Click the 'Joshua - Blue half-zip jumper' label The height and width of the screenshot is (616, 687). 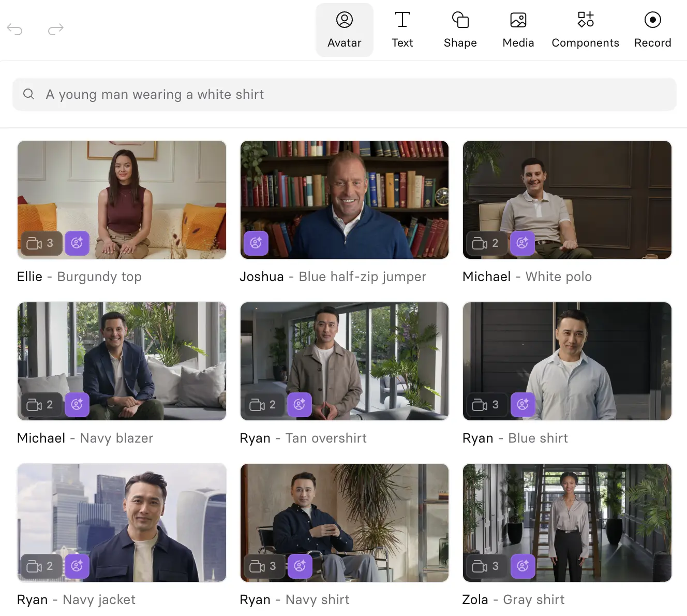click(x=333, y=277)
